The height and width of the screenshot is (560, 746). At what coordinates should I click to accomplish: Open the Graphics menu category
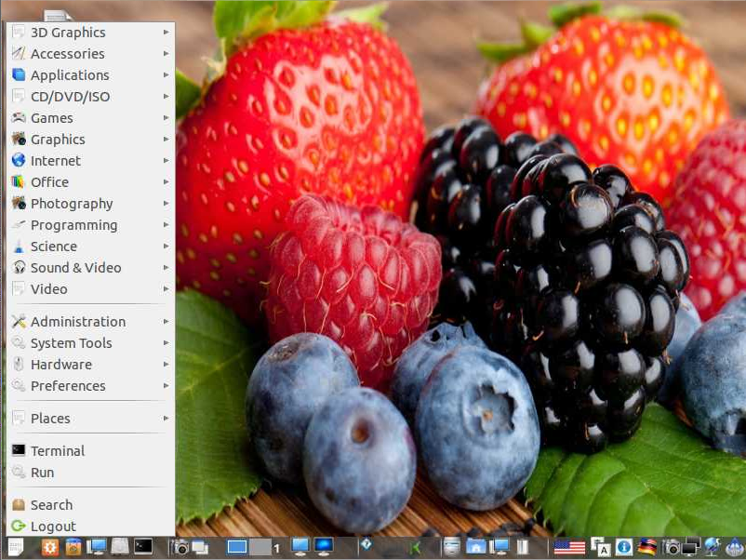[x=90, y=139]
